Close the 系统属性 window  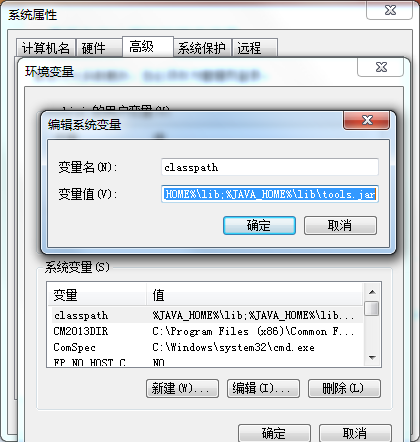[390, 10]
